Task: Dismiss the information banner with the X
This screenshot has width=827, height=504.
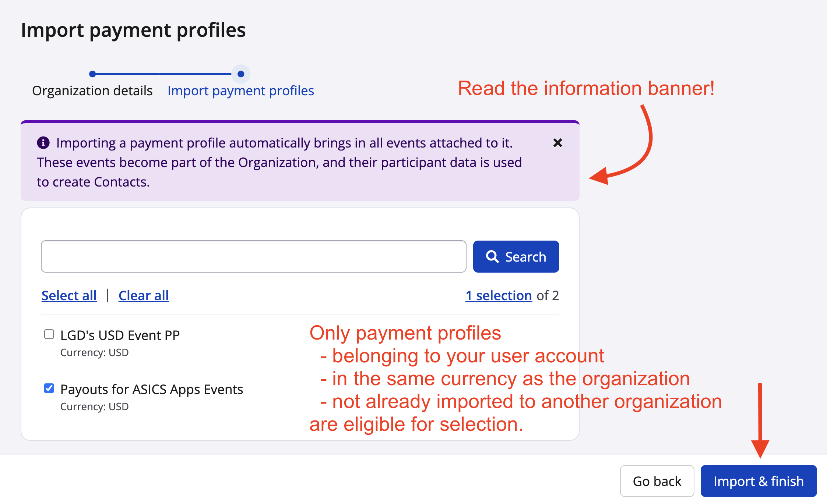Action: click(557, 143)
